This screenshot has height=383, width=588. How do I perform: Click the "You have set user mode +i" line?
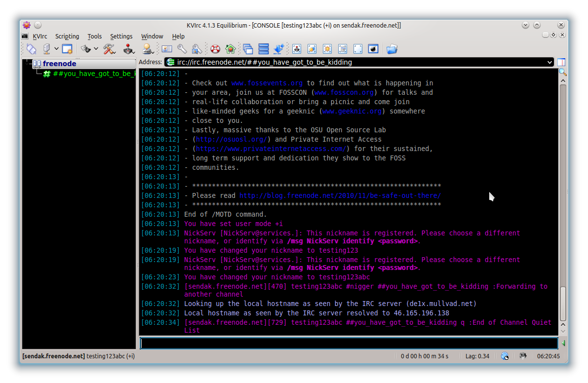233,224
